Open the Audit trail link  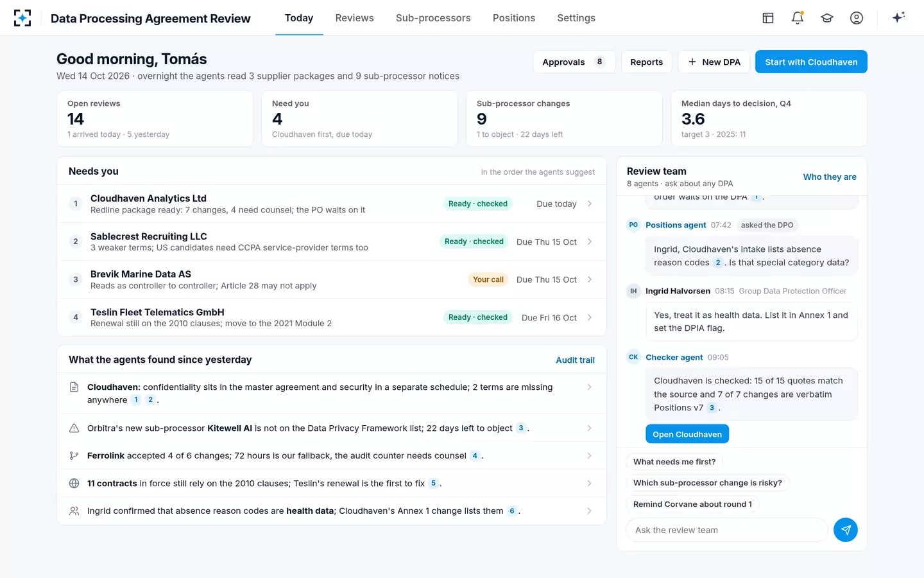click(x=575, y=360)
